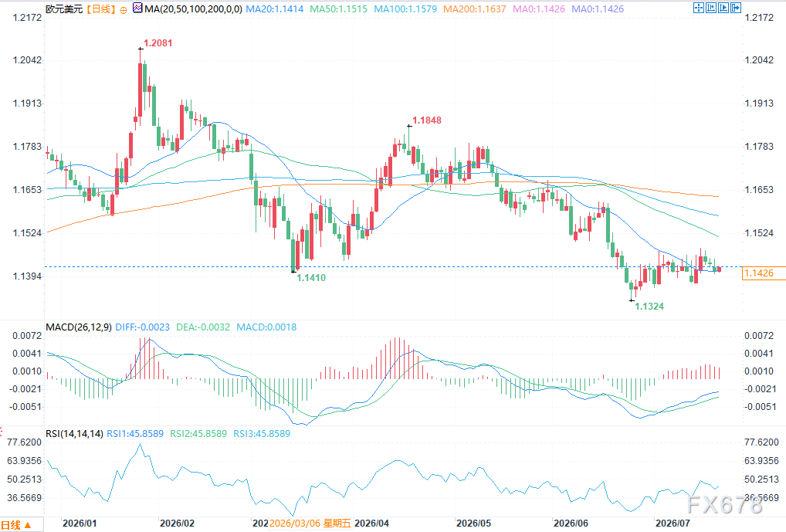Click the 欧元美元 symbol title
This screenshot has height=532, width=786.
point(64,9)
